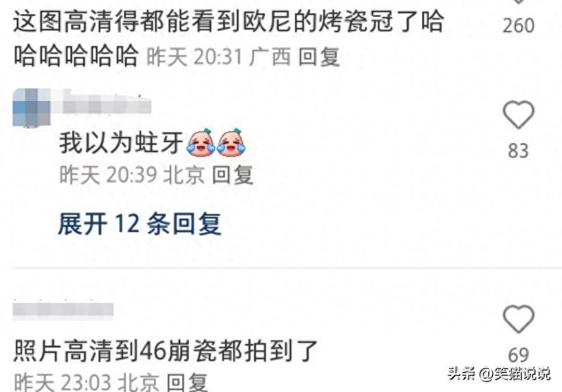562x392 pixels.
Task: Click the 69 like count number
Action: tap(518, 355)
